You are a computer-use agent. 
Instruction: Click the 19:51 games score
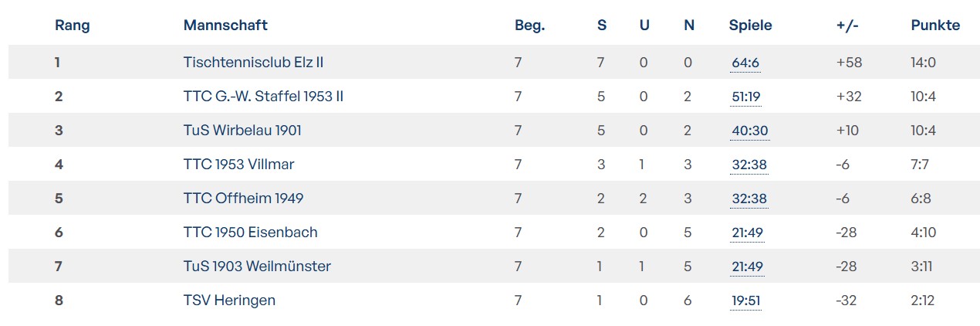point(747,301)
